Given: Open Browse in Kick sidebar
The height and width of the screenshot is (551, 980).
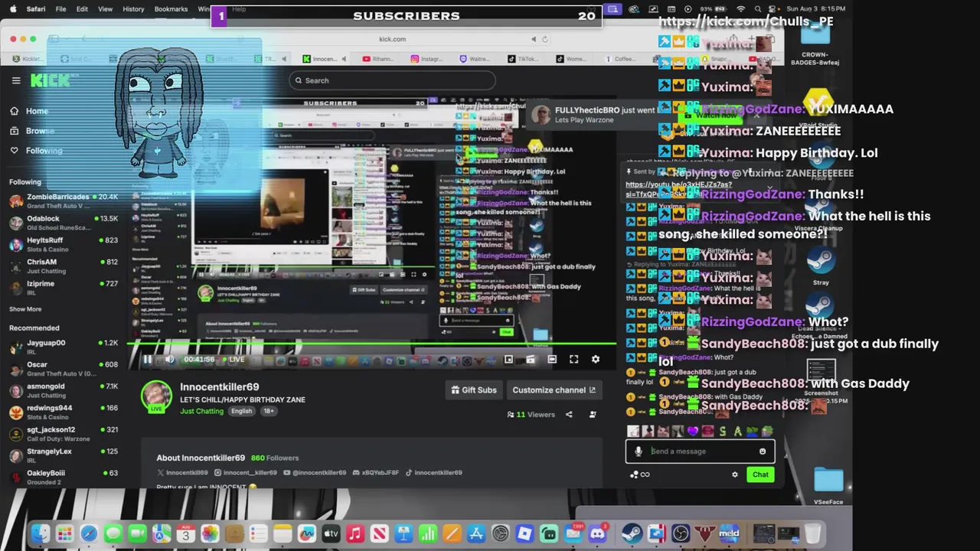Looking at the screenshot, I should (x=32, y=131).
